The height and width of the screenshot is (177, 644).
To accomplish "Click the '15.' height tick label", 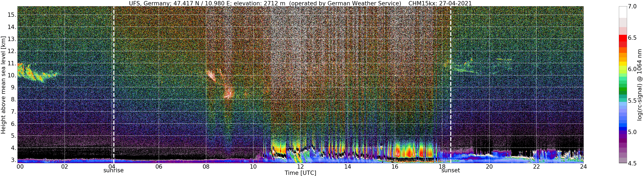I will tap(12, 15).
